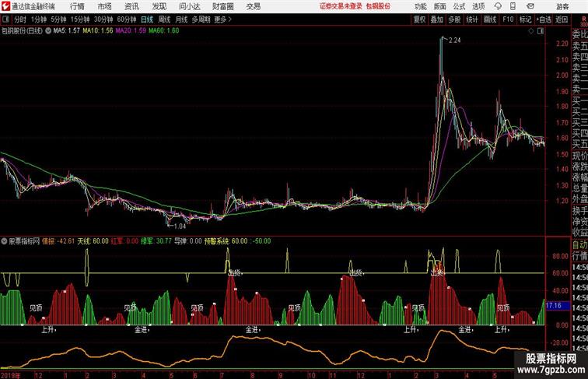
Task: Click the MA10: 1.56 indicator value
Action: [x=98, y=31]
